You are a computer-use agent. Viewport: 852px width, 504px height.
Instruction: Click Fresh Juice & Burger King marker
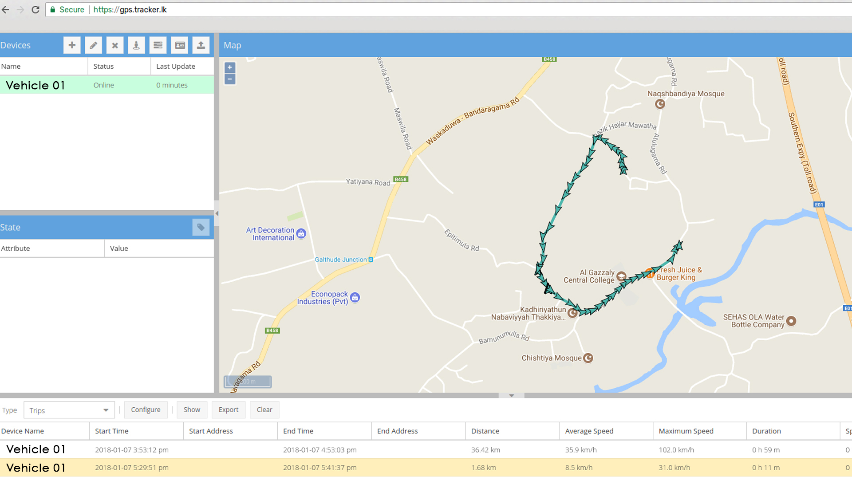coord(650,273)
